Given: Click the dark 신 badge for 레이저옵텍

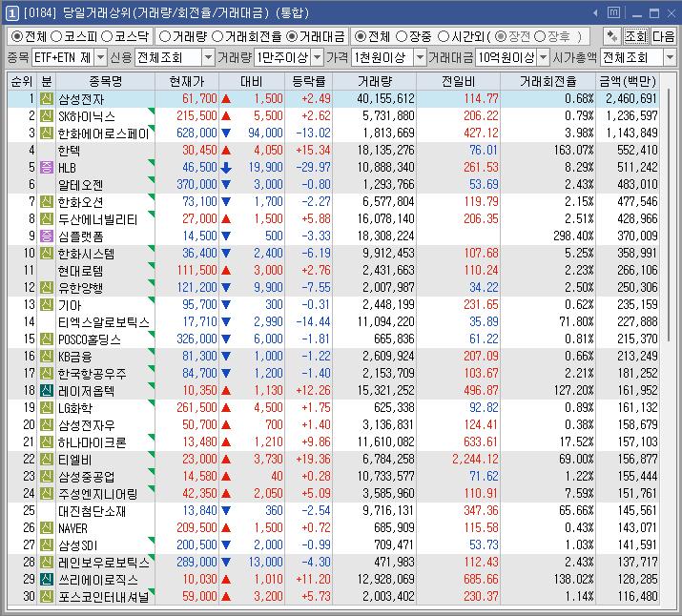Looking at the screenshot, I should (x=47, y=391).
